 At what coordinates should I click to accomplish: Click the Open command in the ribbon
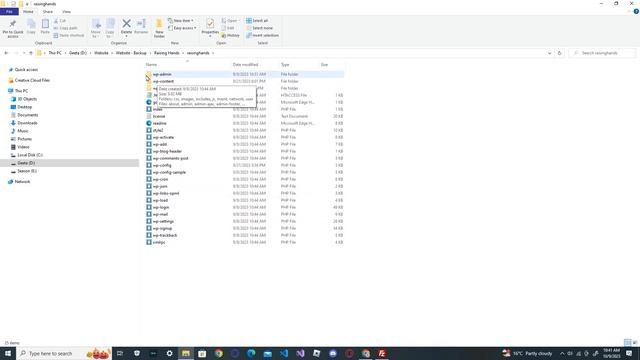click(230, 21)
